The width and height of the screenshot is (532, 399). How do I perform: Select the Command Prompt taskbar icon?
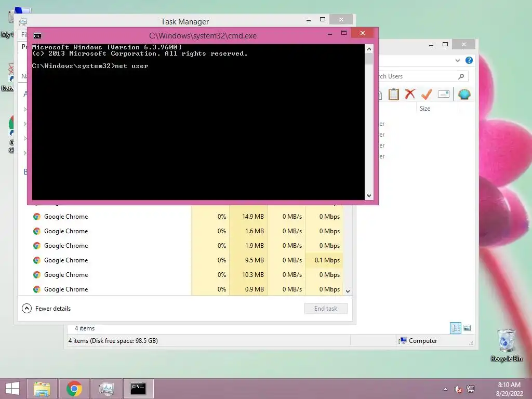(x=138, y=389)
